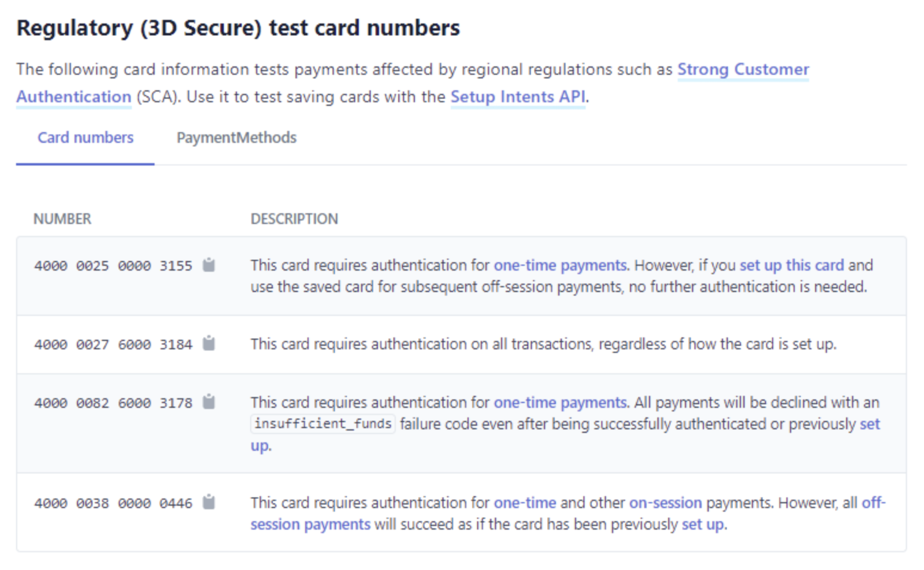Screen dimensions: 924x570
Task: Click the DESCRIPTION column header
Action: coord(294,219)
